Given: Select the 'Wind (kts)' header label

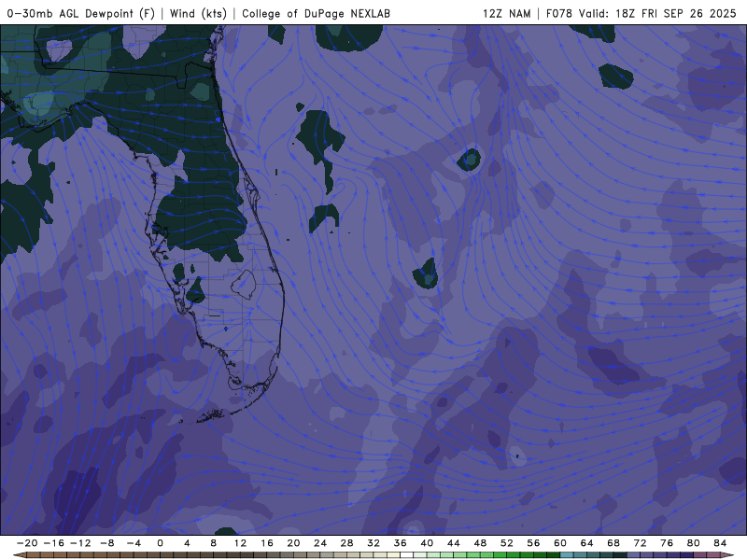Looking at the screenshot, I should click(198, 13).
